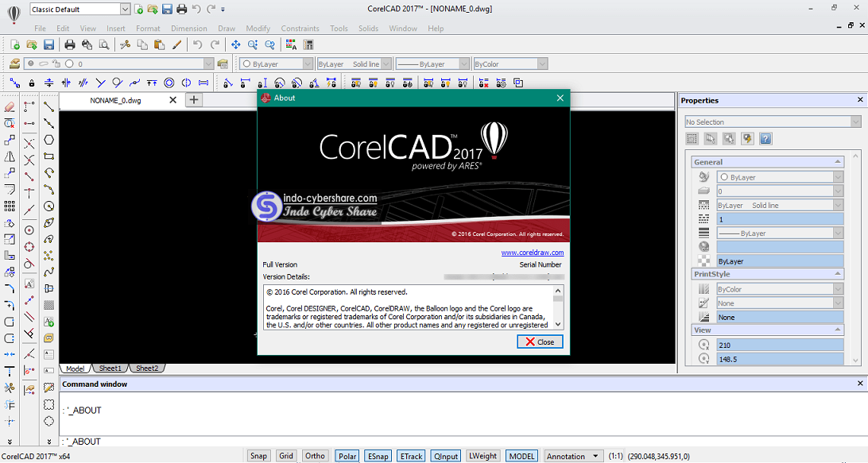Toggle ETrack in the status bar

click(411, 456)
